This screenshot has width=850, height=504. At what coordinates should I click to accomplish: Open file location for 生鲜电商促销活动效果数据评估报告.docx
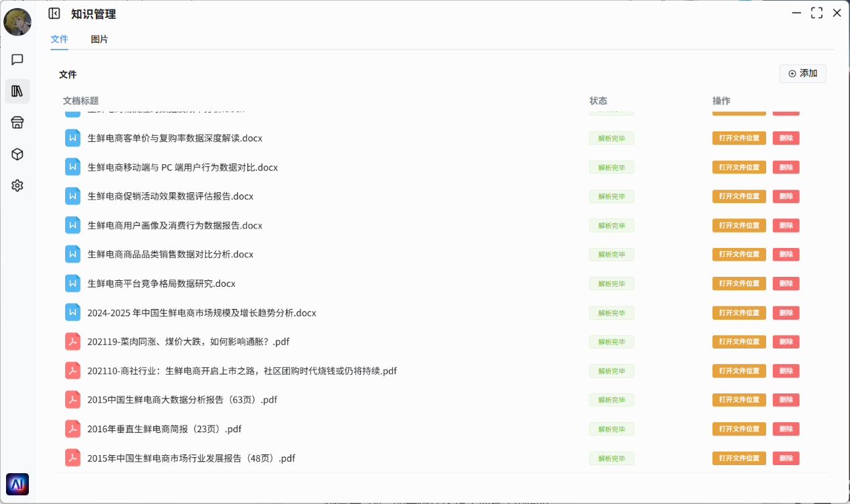click(x=739, y=196)
